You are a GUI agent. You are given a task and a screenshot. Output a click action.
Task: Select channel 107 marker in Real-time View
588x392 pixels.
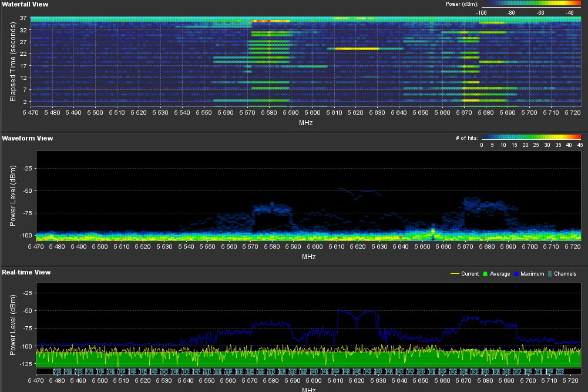175,372
